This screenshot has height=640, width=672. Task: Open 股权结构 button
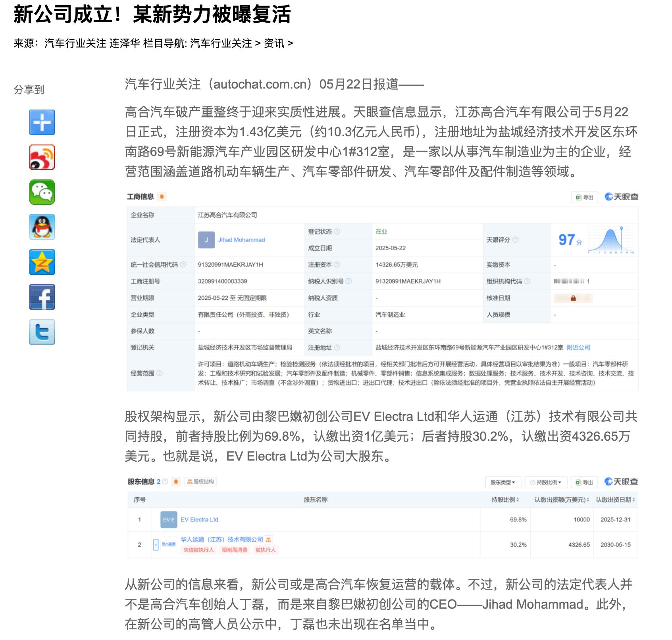pyautogui.click(x=200, y=482)
